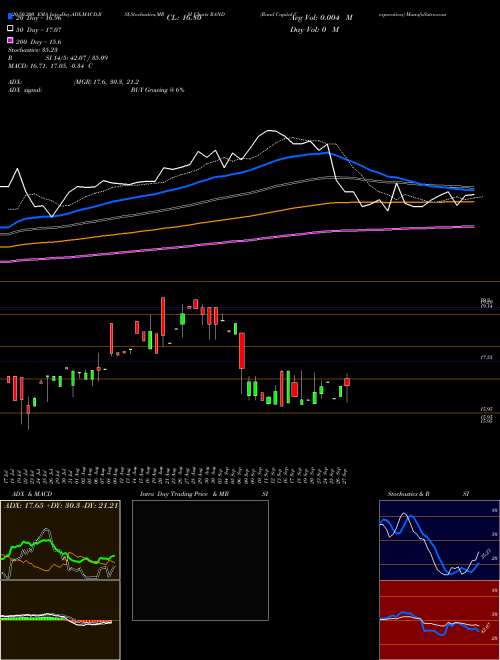Image resolution: width=500 pixels, height=660 pixels.
Task: Click the small red triangle marker near early candles
Action: (41, 382)
